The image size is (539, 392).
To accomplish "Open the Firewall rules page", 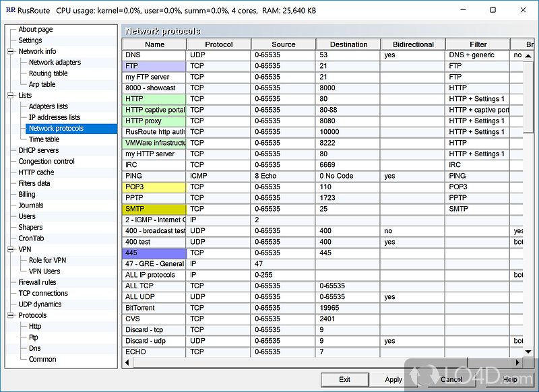I will tap(37, 282).
